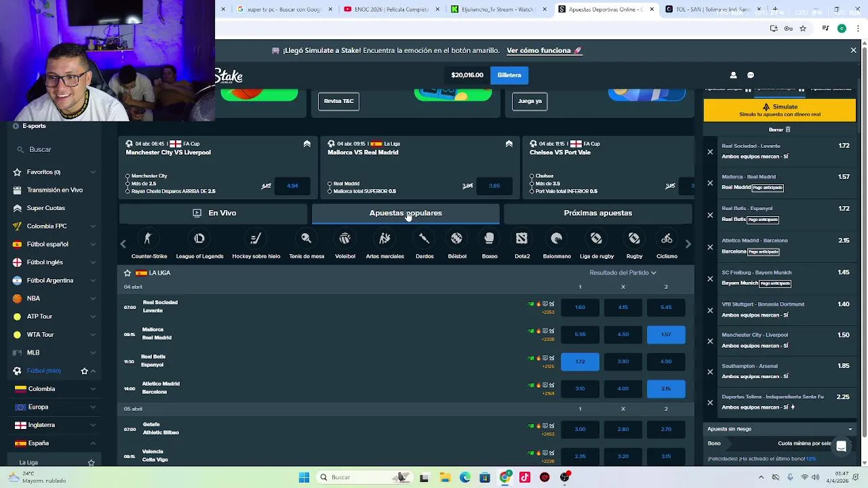Select the League of Legends category icon

pyautogui.click(x=199, y=239)
